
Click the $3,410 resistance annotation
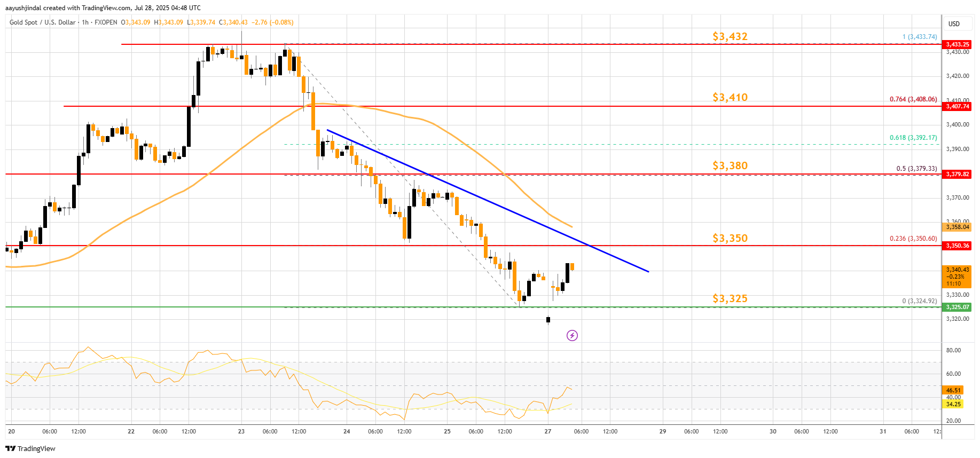(730, 97)
